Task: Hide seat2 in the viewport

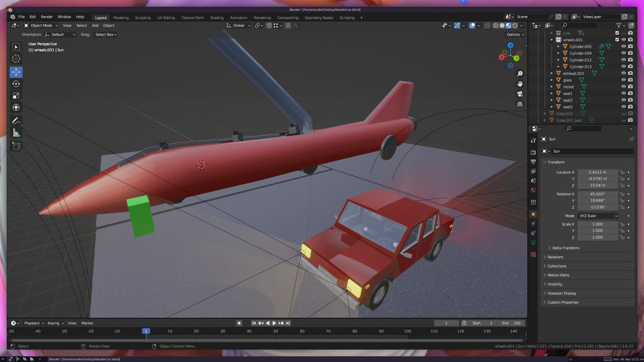Action: [624, 100]
